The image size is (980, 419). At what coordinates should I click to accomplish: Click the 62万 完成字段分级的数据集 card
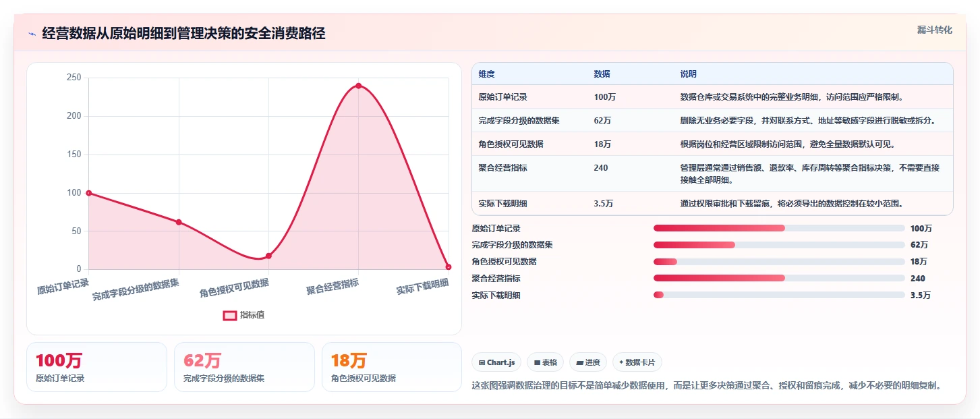[x=244, y=367]
